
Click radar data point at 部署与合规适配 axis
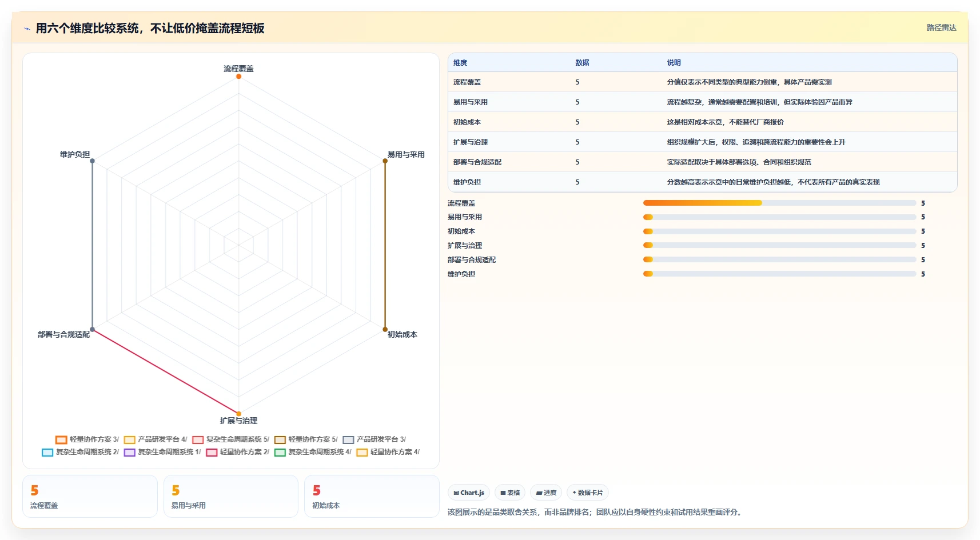click(x=92, y=330)
